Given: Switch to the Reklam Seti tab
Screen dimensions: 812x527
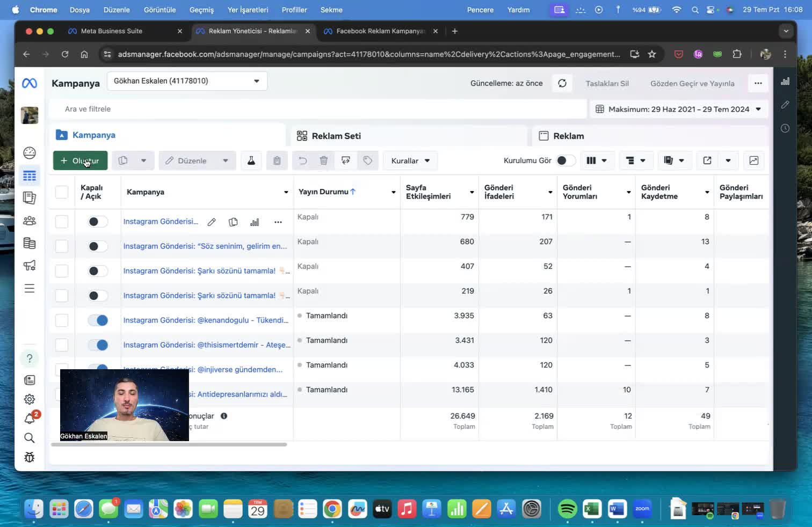Looking at the screenshot, I should point(408,136).
